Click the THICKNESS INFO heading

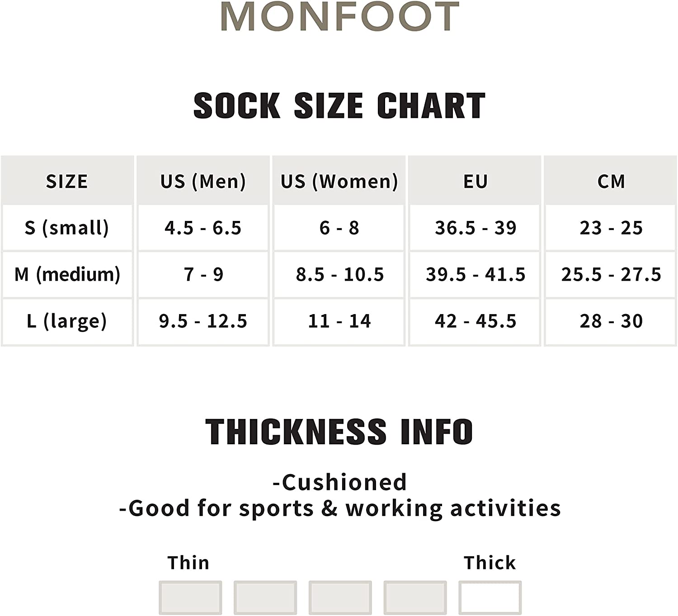(339, 432)
